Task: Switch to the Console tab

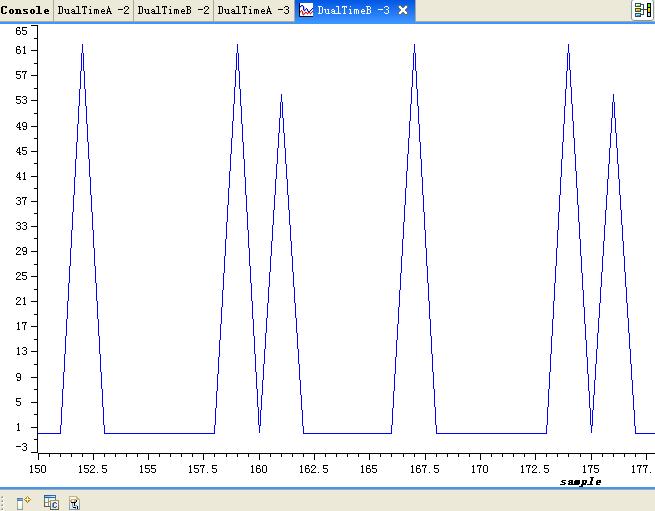Action: [25, 10]
